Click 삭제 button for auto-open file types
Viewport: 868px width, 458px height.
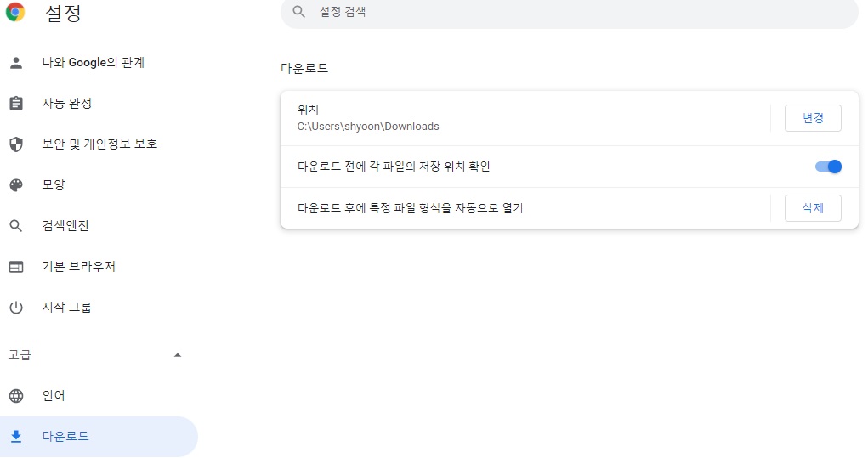point(813,208)
